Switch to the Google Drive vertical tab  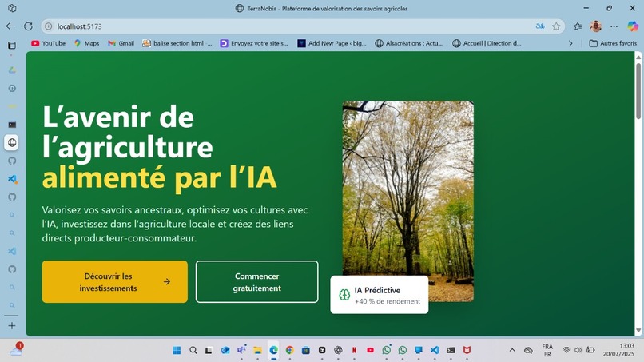coord(12,70)
